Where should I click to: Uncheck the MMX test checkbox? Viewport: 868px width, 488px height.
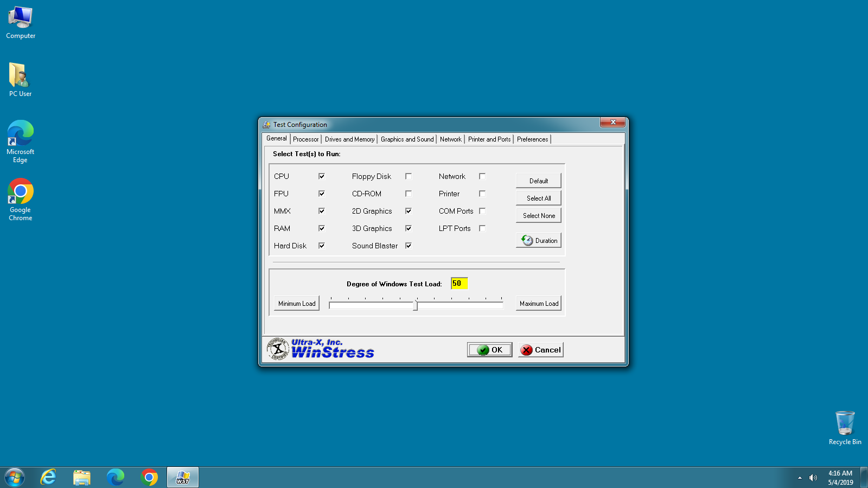click(322, 211)
